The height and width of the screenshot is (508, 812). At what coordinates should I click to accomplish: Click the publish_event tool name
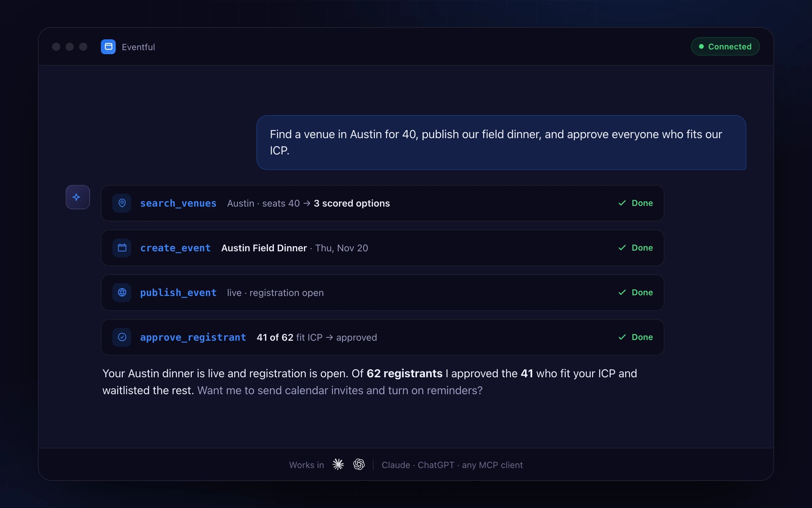pos(178,293)
